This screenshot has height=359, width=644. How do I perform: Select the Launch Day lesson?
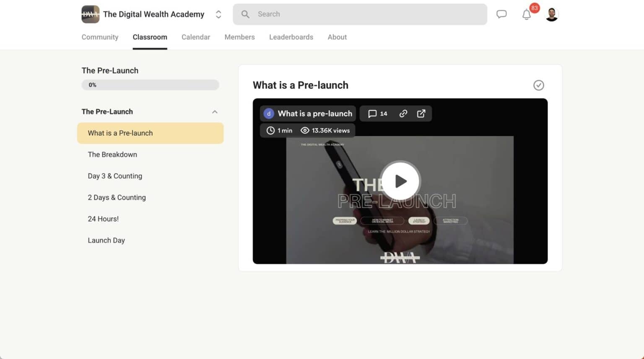point(106,240)
